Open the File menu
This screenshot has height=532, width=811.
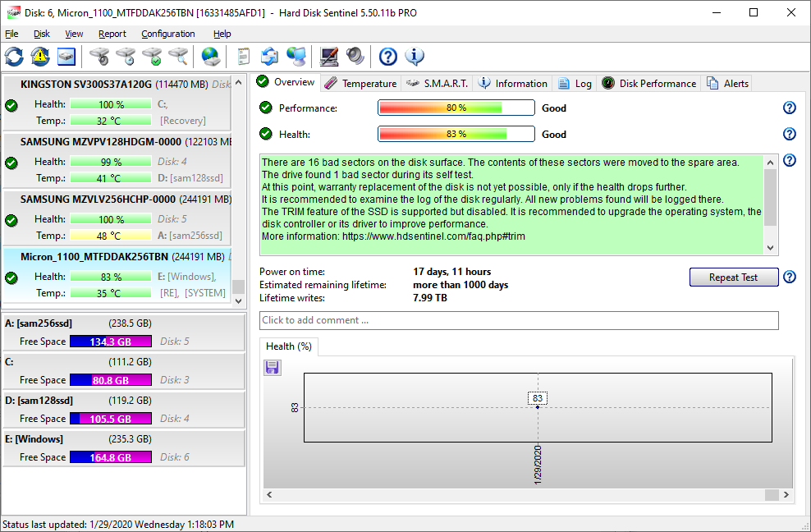click(x=11, y=34)
